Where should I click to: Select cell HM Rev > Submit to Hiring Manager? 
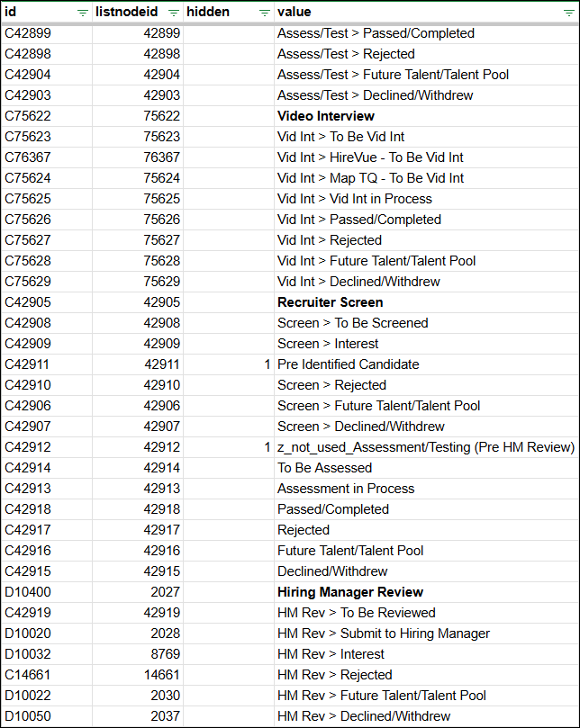coord(384,634)
